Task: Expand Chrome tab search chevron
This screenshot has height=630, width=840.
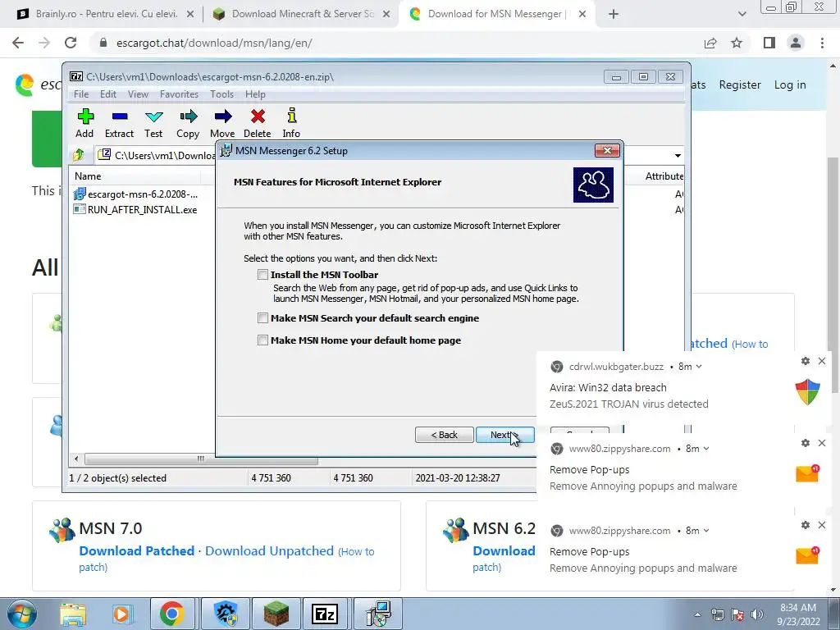Action: (x=742, y=14)
